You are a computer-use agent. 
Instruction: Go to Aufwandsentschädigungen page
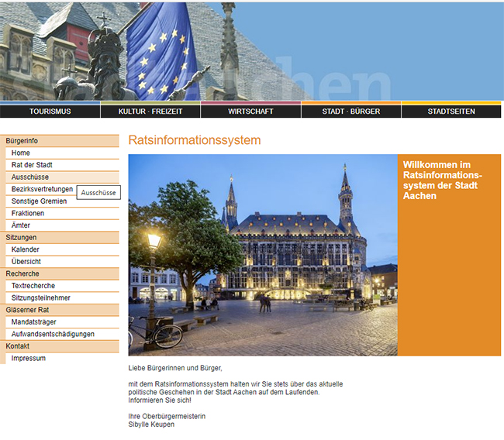tap(53, 334)
